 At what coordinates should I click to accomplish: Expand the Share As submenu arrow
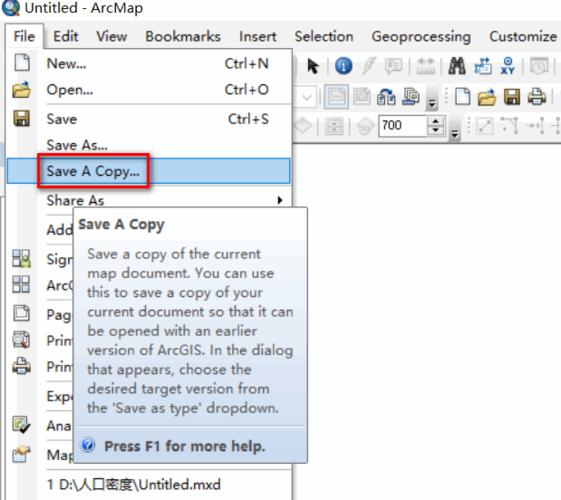click(x=280, y=200)
